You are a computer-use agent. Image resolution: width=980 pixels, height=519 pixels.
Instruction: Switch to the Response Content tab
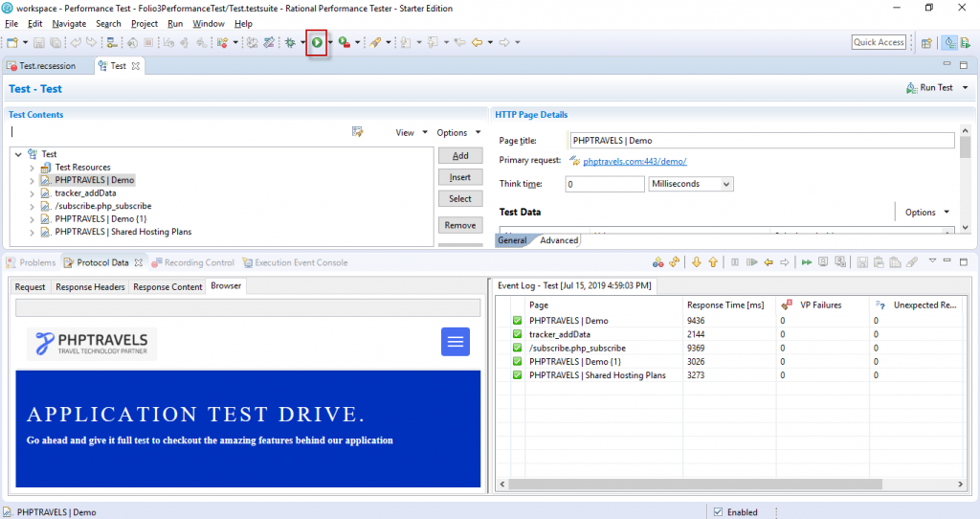167,287
